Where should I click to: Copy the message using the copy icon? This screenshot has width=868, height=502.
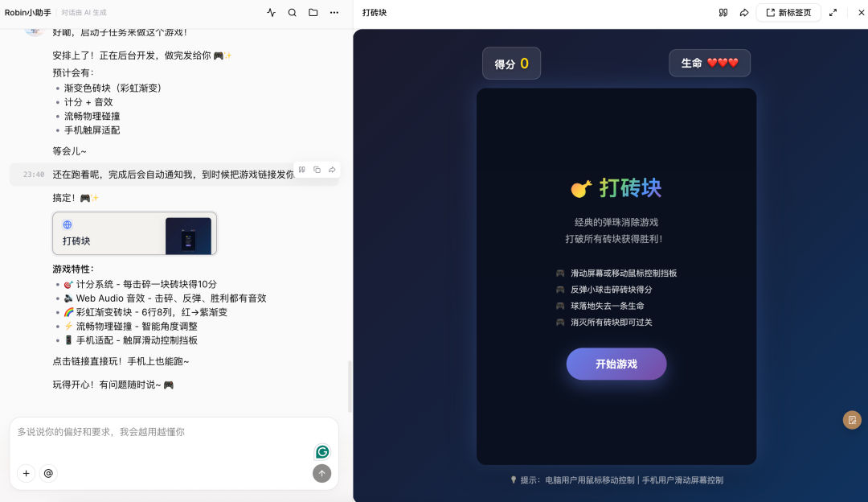click(317, 170)
